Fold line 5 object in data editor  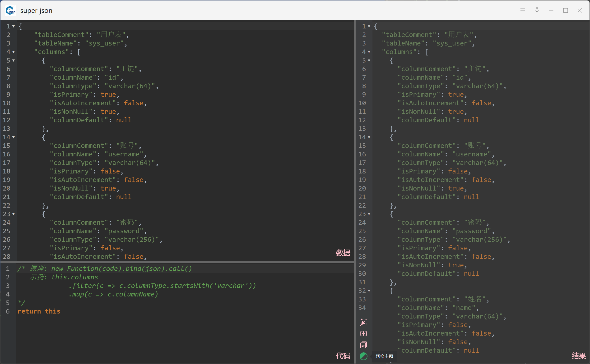point(14,60)
